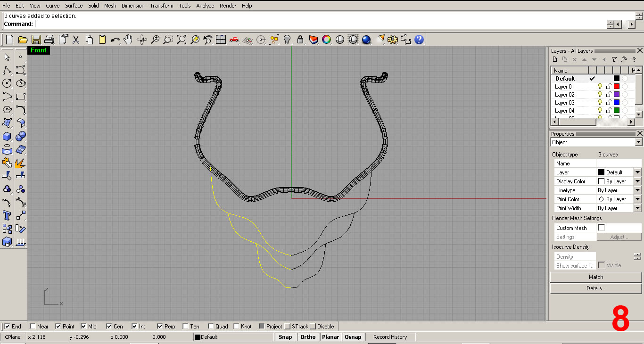
Task: Click the New layer icon in Layers panel
Action: [555, 59]
